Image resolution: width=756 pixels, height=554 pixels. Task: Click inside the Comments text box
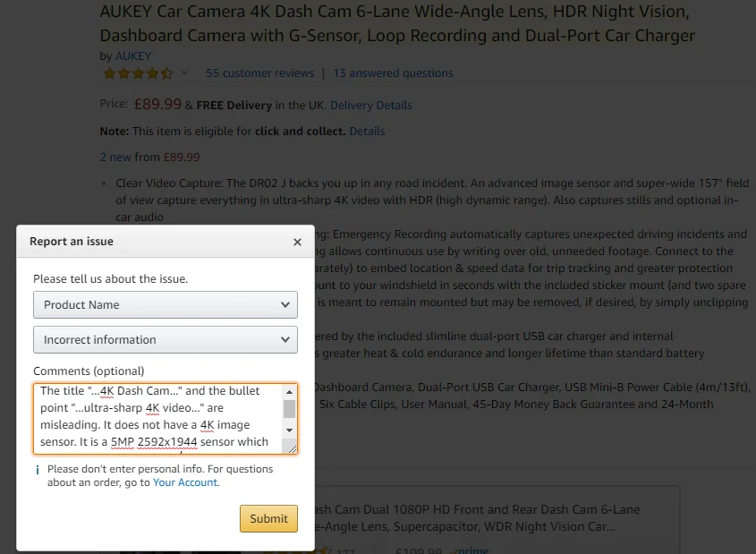coord(157,418)
